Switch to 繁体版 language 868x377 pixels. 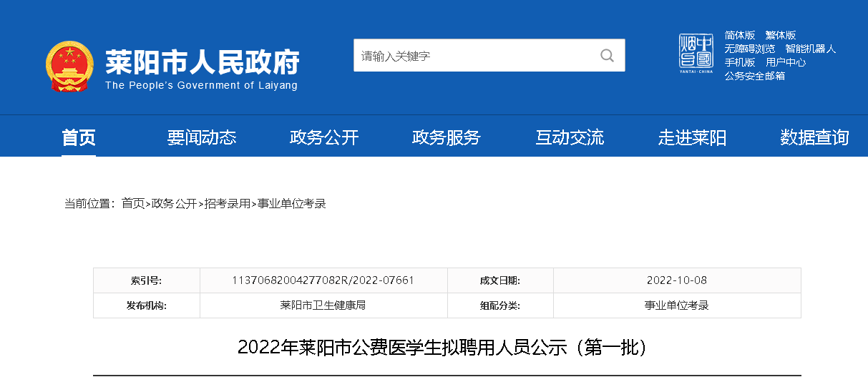coord(781,35)
